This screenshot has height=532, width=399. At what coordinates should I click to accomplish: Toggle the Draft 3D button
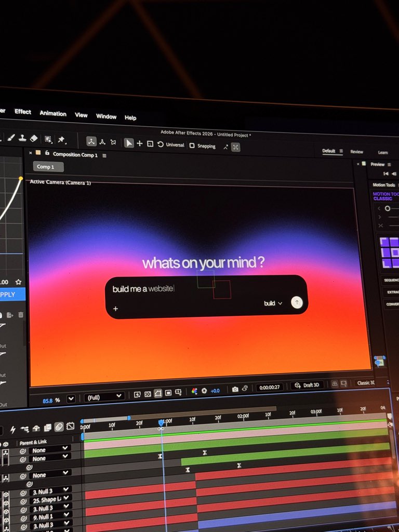coord(307,385)
